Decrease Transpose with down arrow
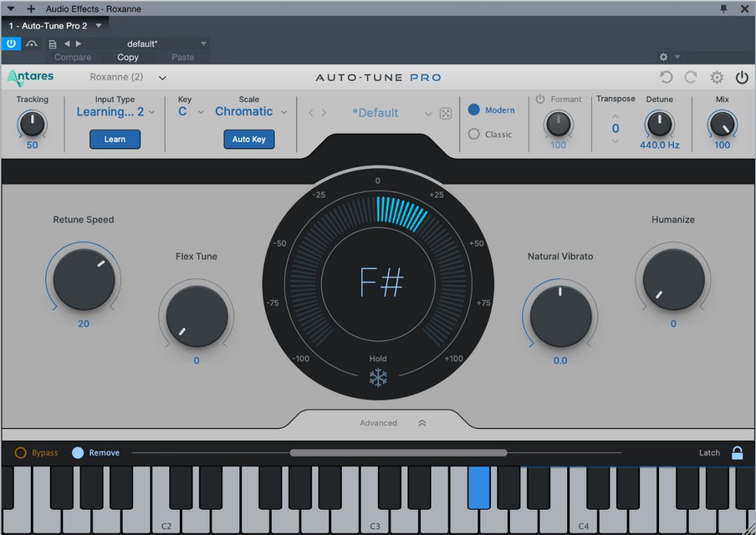 (x=616, y=140)
